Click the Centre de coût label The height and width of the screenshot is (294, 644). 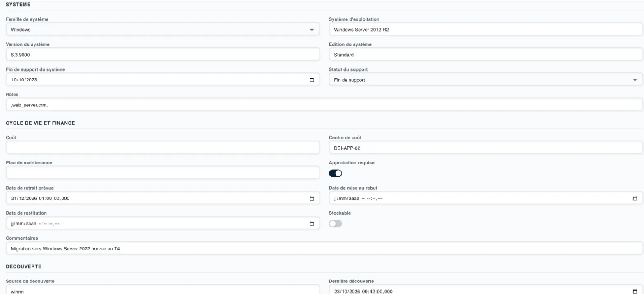click(x=345, y=137)
